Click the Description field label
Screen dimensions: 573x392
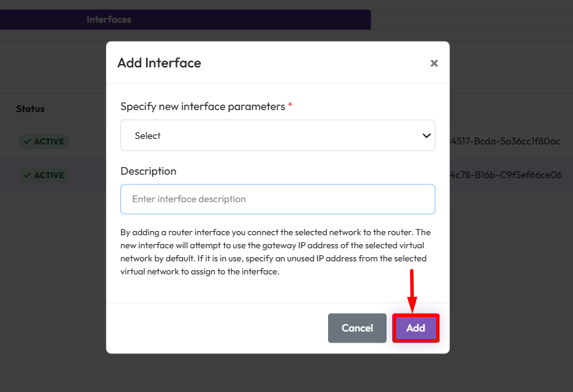(x=149, y=171)
